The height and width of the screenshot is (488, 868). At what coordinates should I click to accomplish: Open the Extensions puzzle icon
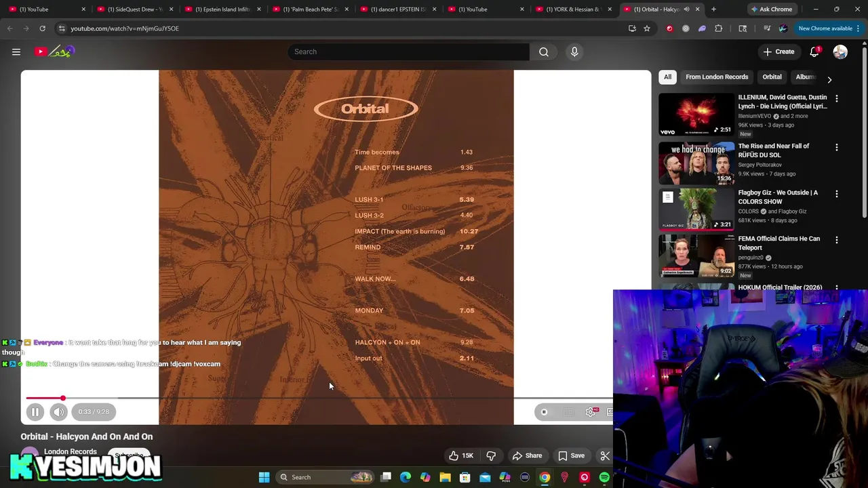tap(718, 28)
